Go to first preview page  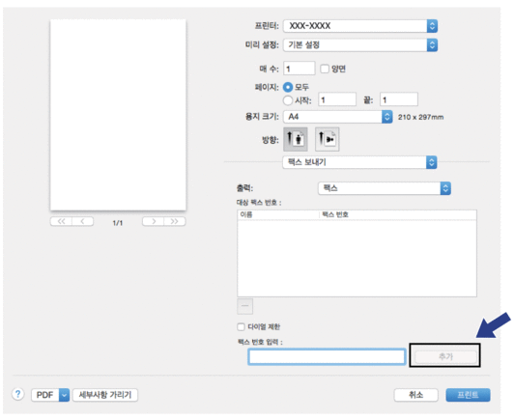click(61, 221)
